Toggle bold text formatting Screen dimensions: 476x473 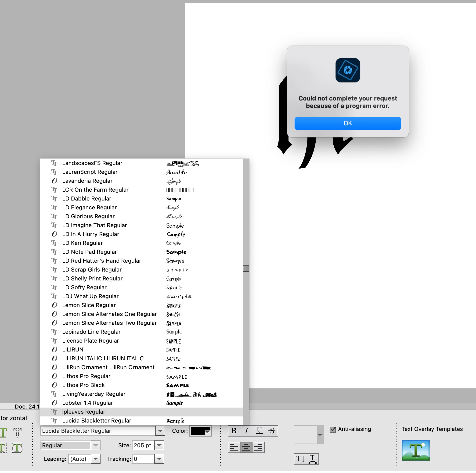(234, 431)
